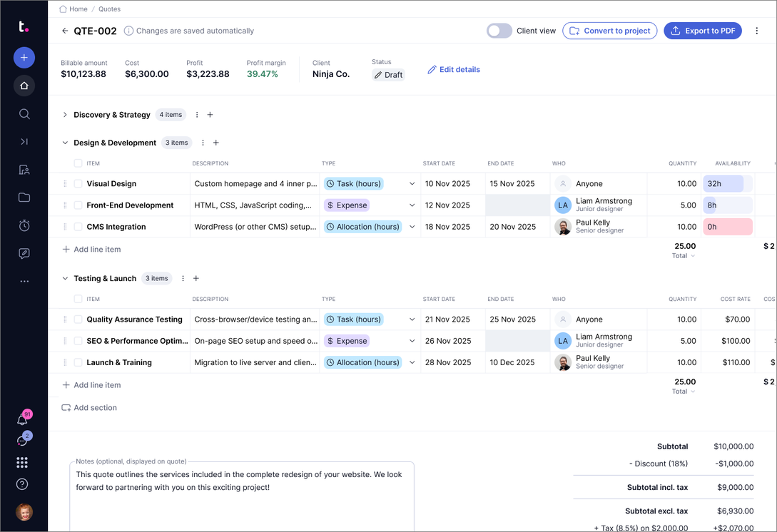Collapse the Testing & Launch section
The image size is (777, 532).
click(65, 279)
